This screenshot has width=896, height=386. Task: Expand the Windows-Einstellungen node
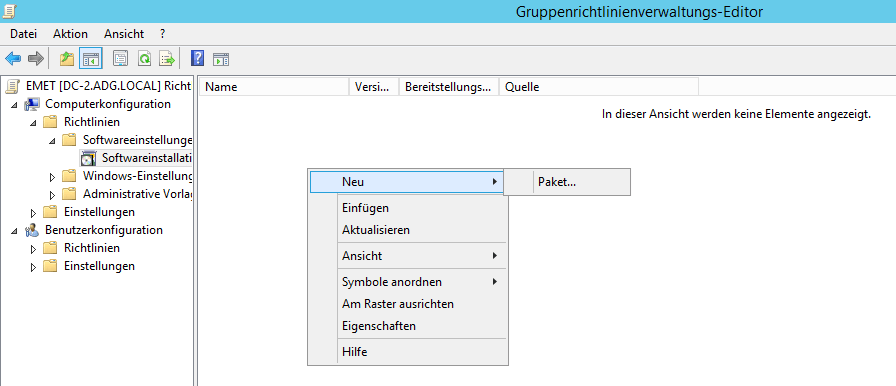pos(53,177)
